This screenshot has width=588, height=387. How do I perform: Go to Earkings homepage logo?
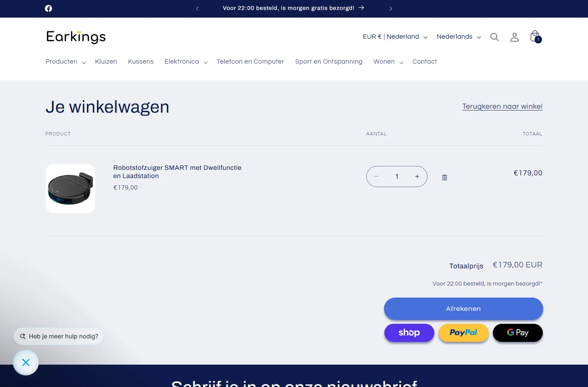pyautogui.click(x=76, y=37)
